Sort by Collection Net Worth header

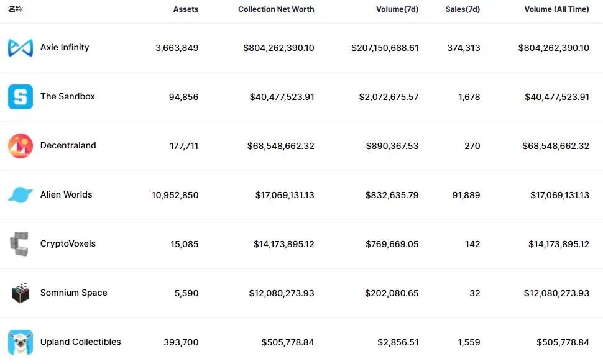(276, 9)
